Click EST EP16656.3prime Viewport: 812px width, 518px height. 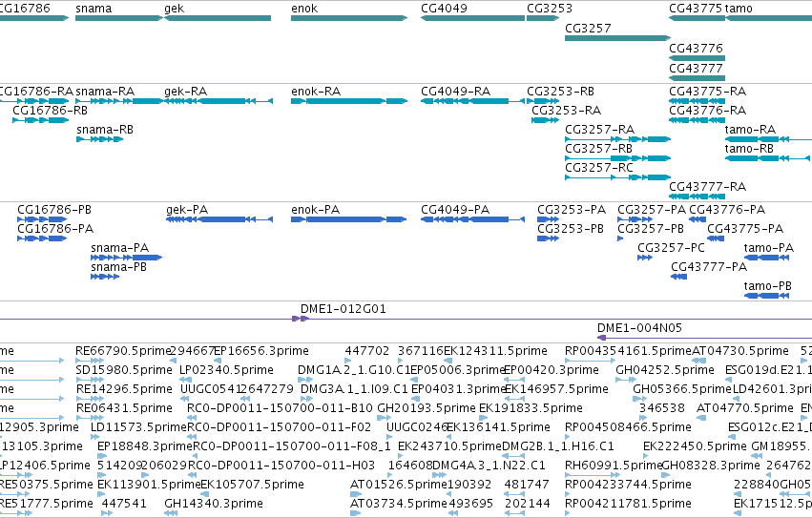point(261,351)
